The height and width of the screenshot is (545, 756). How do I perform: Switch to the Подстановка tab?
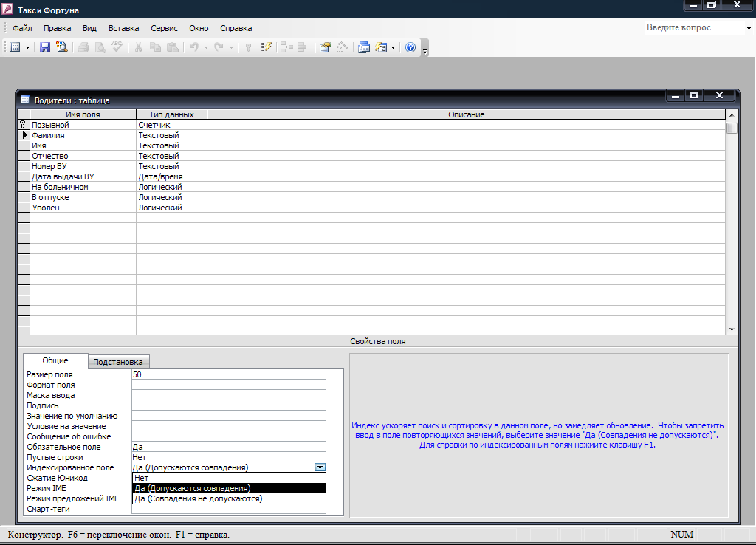(x=118, y=362)
